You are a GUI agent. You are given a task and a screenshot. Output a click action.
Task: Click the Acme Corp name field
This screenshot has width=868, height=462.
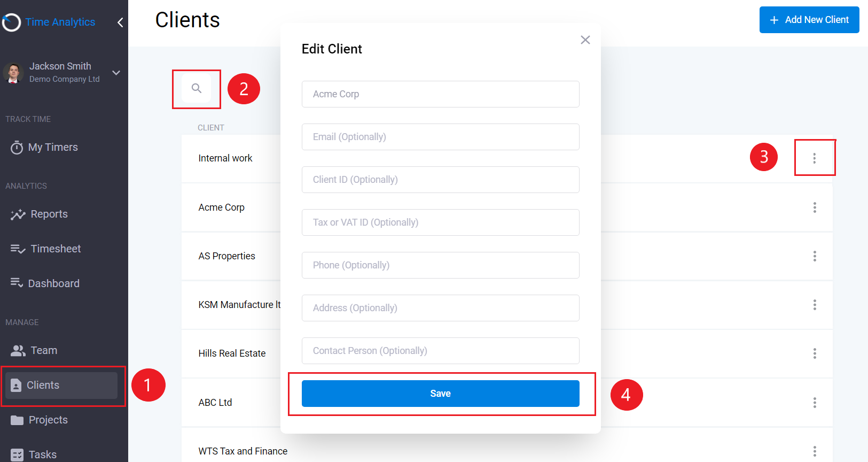pyautogui.click(x=441, y=94)
